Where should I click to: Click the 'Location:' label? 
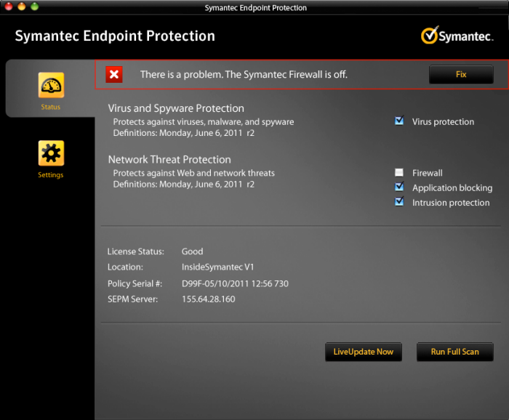[125, 267]
